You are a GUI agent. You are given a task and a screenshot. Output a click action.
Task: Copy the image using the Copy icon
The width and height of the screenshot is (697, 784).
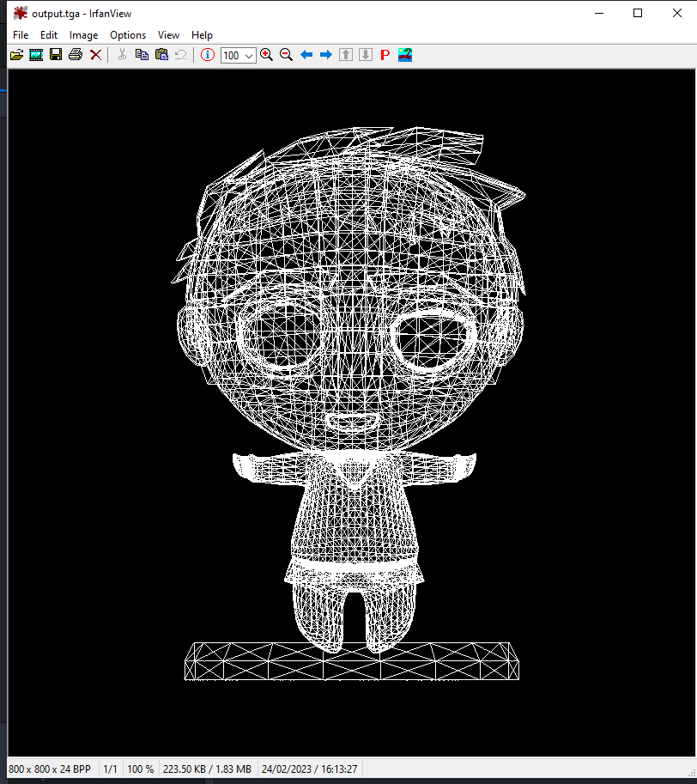tap(142, 54)
